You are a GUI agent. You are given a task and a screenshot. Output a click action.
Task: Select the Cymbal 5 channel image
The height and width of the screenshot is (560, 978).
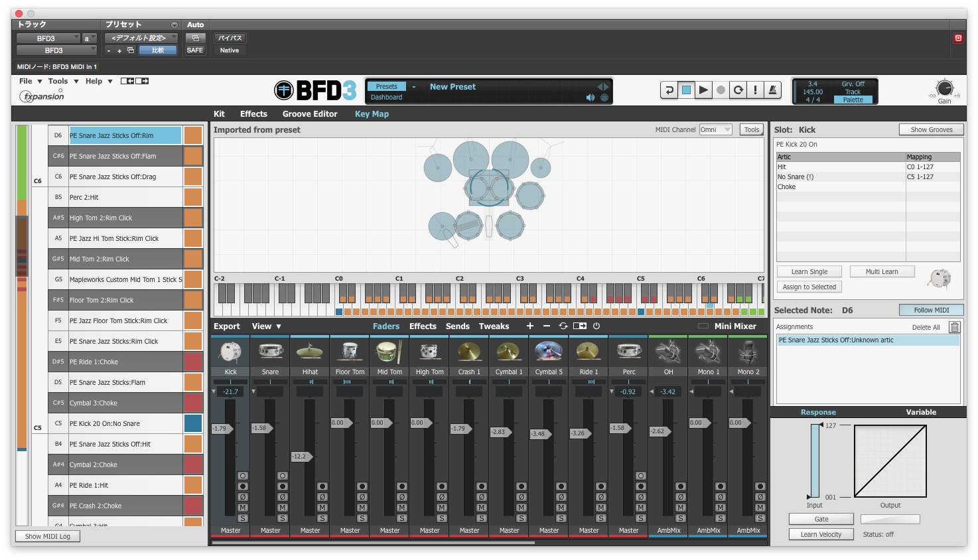549,352
